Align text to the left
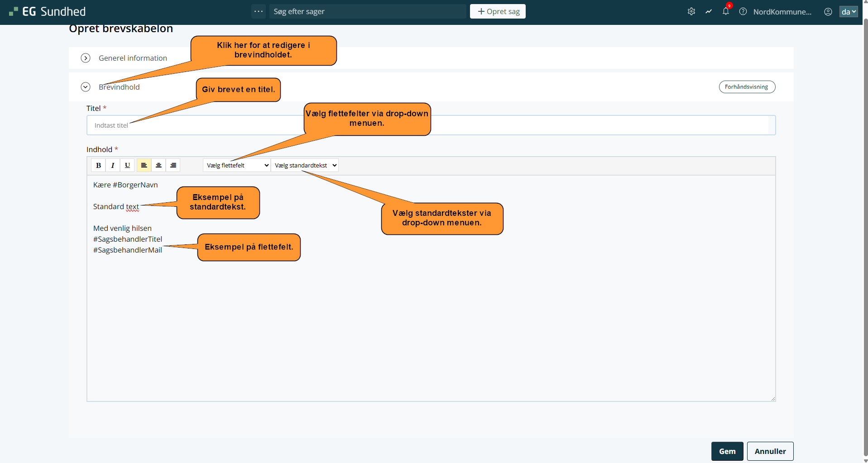The image size is (868, 463). coord(144,165)
